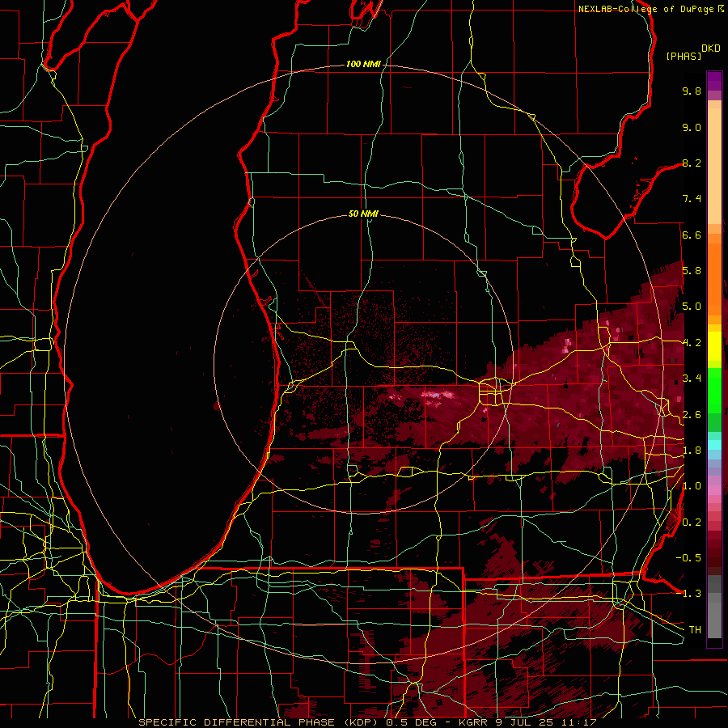Click the NEXLAB-College of DuPage credit text
Viewport: 728px width, 728px height.
(647, 9)
